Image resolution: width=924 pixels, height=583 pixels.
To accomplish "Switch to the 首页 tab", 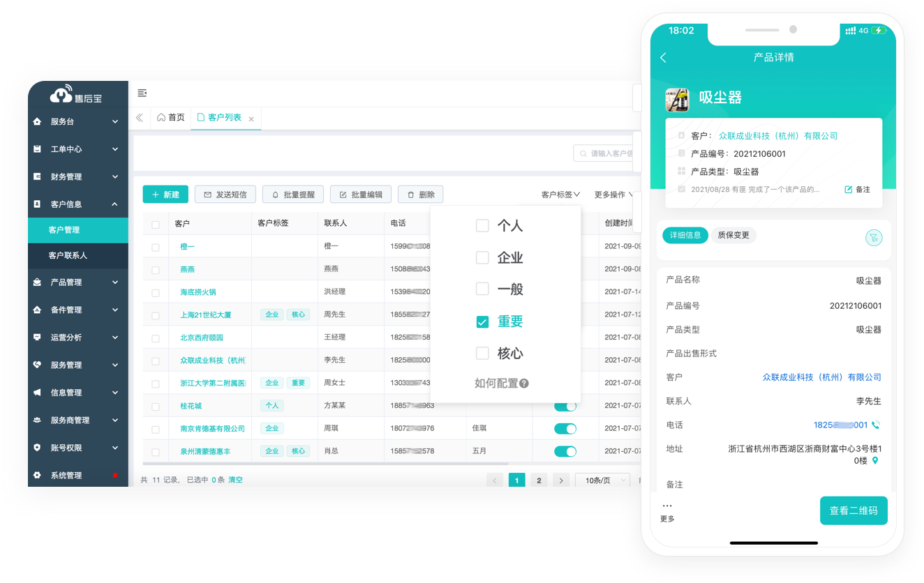I will point(170,116).
